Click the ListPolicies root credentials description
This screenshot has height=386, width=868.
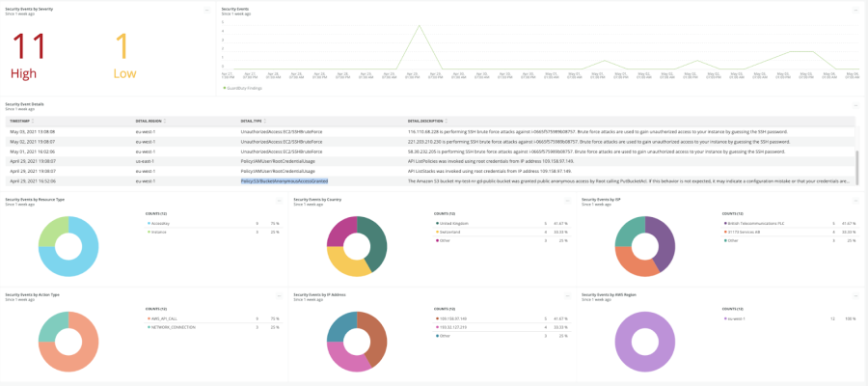click(x=491, y=161)
